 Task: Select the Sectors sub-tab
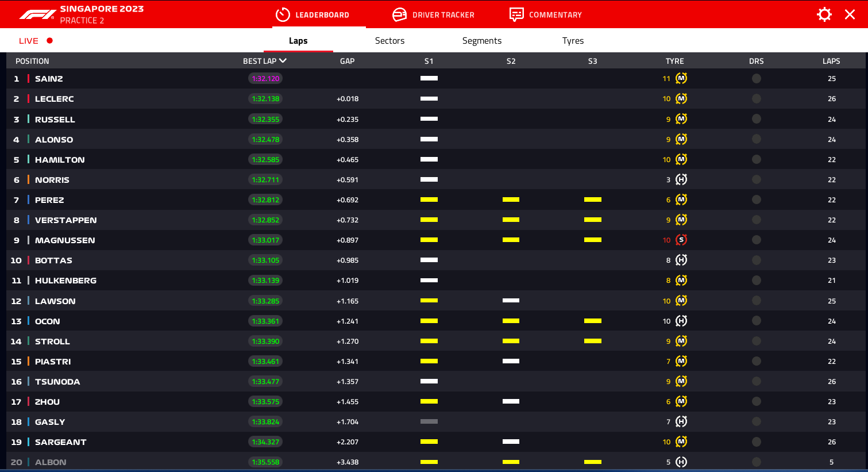(389, 41)
